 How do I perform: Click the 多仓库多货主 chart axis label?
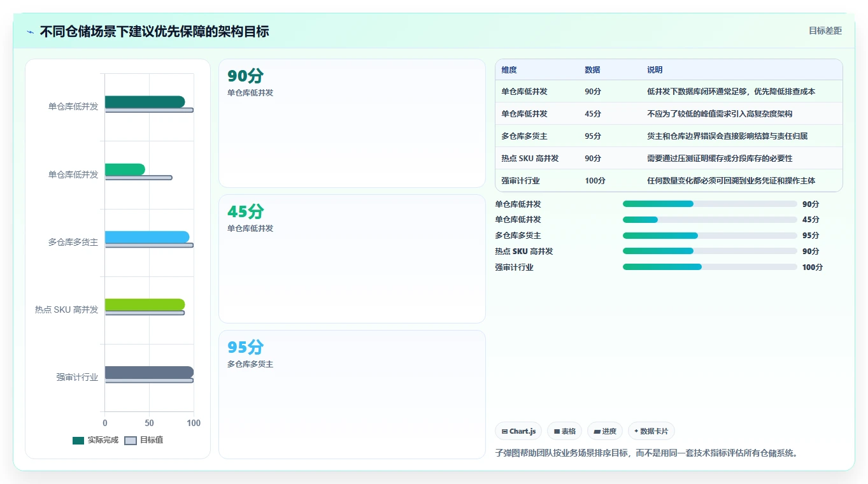pyautogui.click(x=73, y=242)
